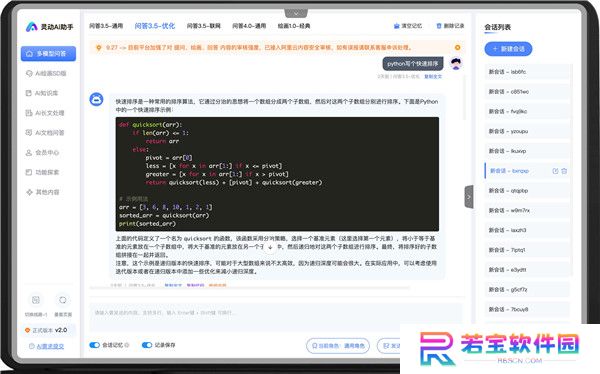This screenshot has height=374, width=600.
Task: Open session 新会话 - g5cf7z
Action: point(527,290)
